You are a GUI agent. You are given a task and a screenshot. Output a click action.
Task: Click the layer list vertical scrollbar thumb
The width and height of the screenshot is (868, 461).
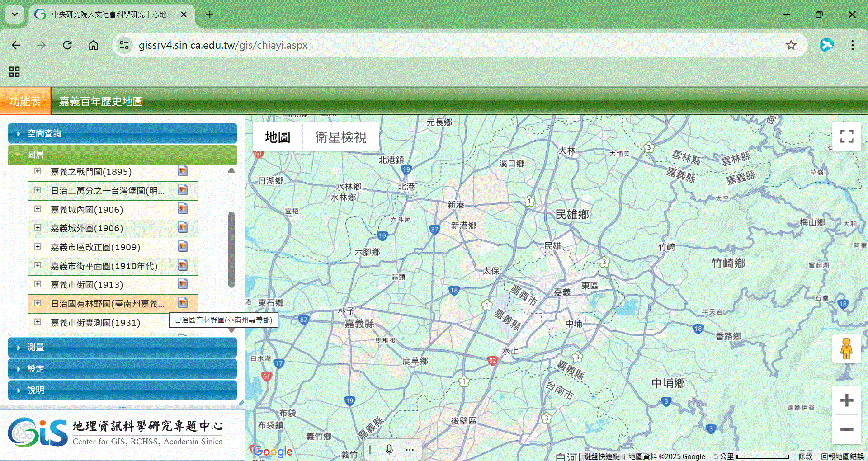coord(231,249)
